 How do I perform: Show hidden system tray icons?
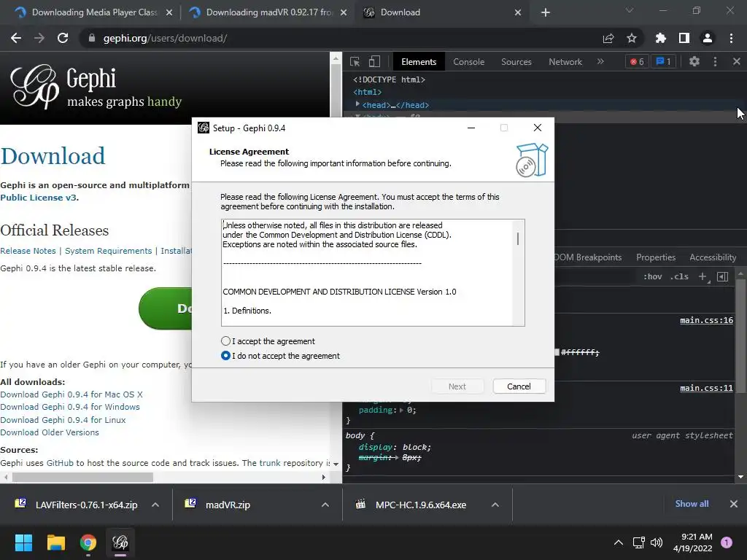pos(619,542)
